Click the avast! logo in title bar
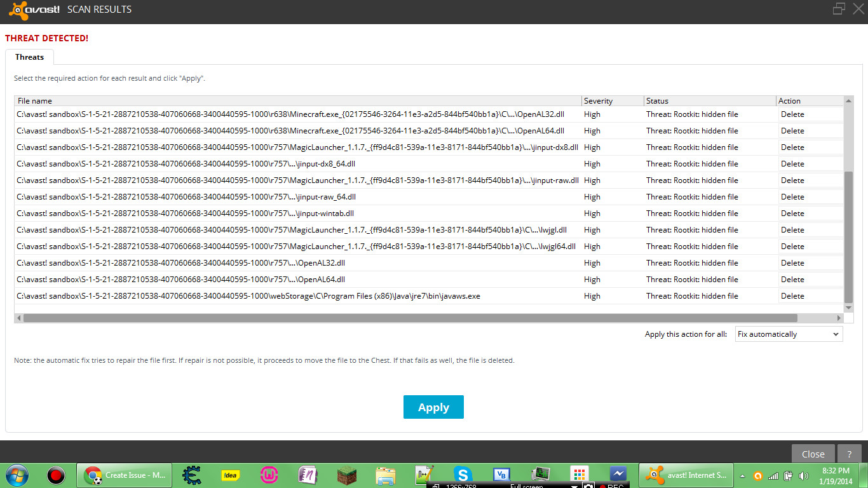The image size is (868, 488). [36, 10]
